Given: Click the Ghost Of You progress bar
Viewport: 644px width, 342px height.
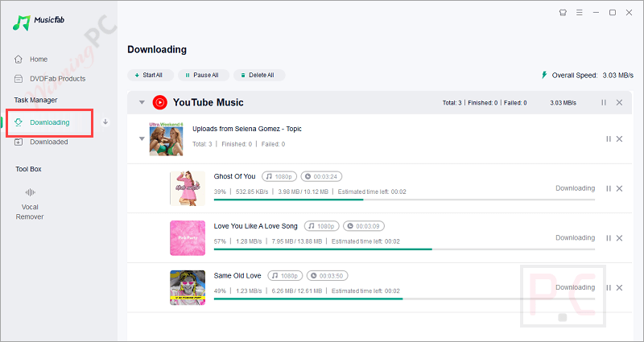Looking at the screenshot, I should tap(404, 200).
